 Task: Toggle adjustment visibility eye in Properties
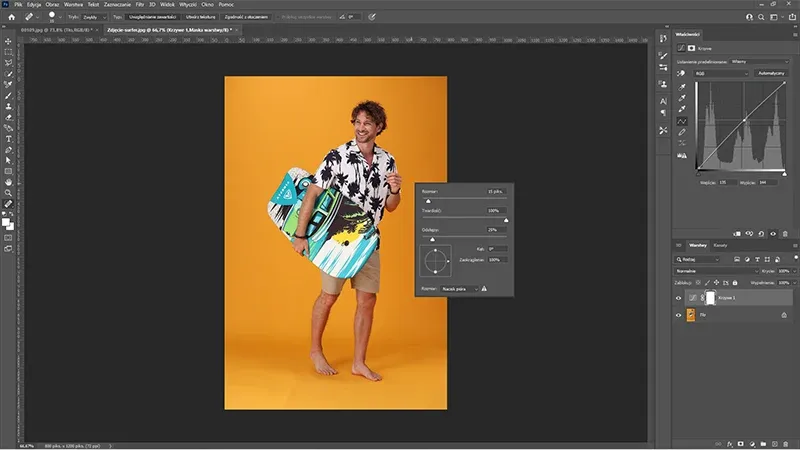pyautogui.click(x=773, y=234)
